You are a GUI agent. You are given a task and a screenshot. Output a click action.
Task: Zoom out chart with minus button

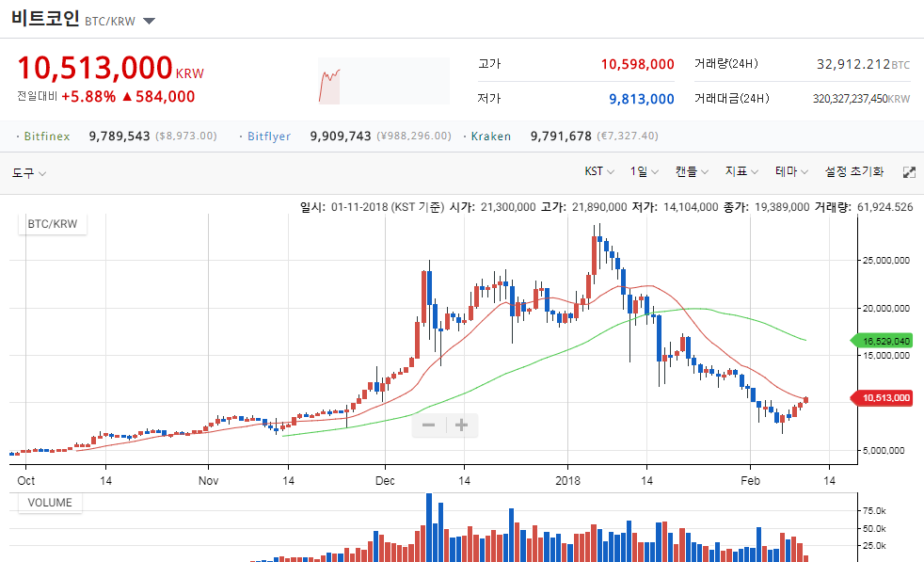[x=428, y=426]
